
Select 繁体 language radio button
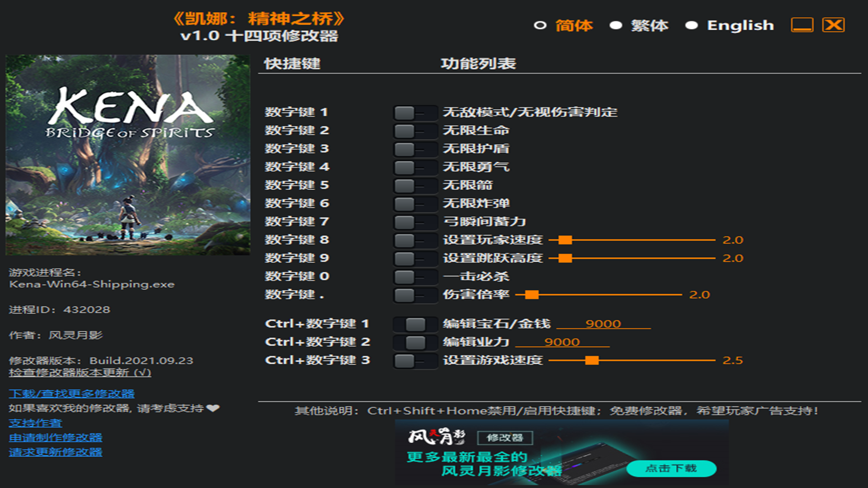[x=616, y=26]
